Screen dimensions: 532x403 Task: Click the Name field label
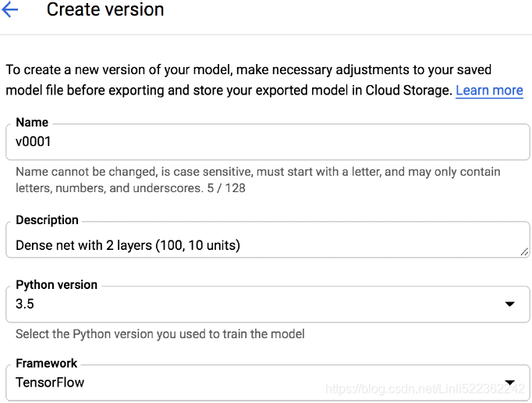point(32,123)
